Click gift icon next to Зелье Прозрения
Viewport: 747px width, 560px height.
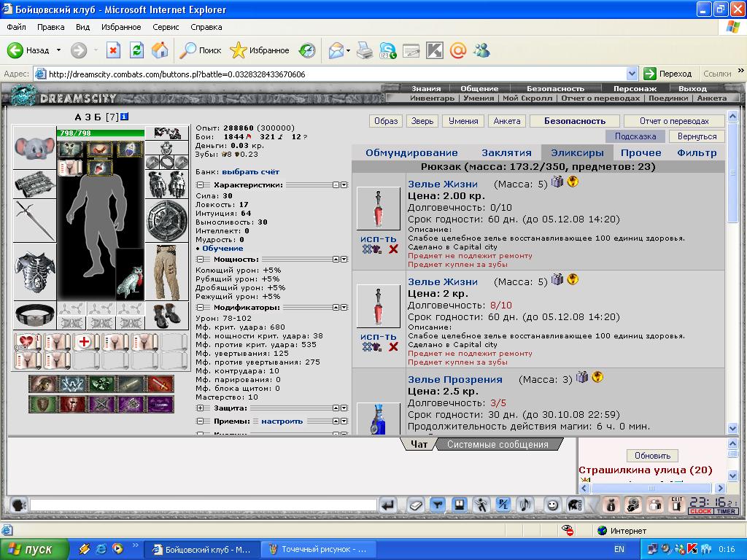pos(581,377)
